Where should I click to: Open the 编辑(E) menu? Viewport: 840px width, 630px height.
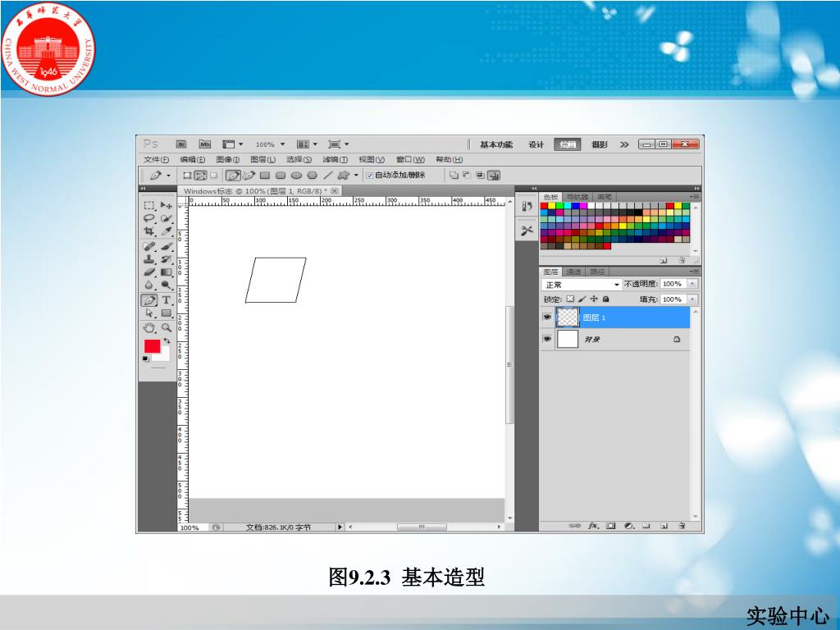click(192, 160)
